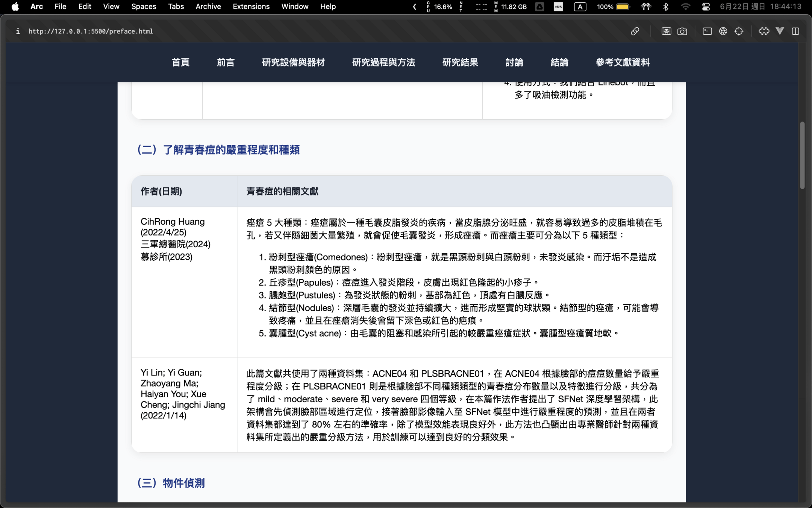Take a page capture with camera icon
812x508 pixels.
point(682,31)
